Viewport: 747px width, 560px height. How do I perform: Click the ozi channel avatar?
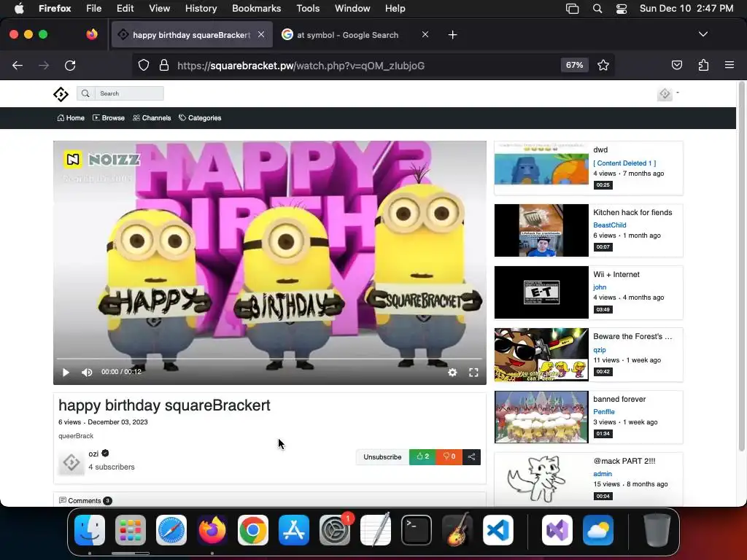[71, 462]
